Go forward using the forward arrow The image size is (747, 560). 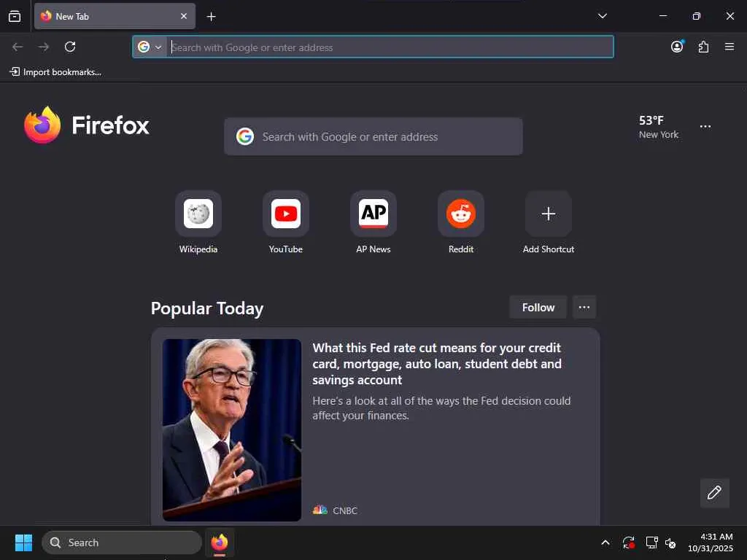coord(44,47)
